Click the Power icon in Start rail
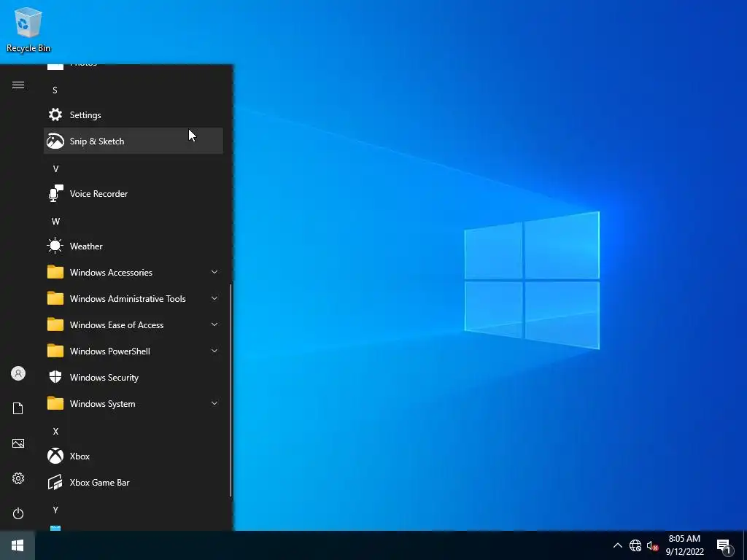The width and height of the screenshot is (747, 560). click(x=18, y=513)
